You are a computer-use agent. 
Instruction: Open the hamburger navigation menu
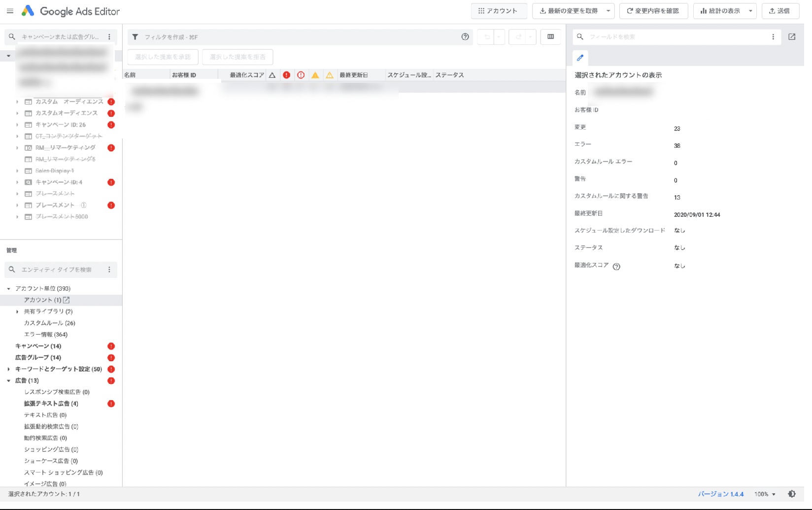point(10,11)
